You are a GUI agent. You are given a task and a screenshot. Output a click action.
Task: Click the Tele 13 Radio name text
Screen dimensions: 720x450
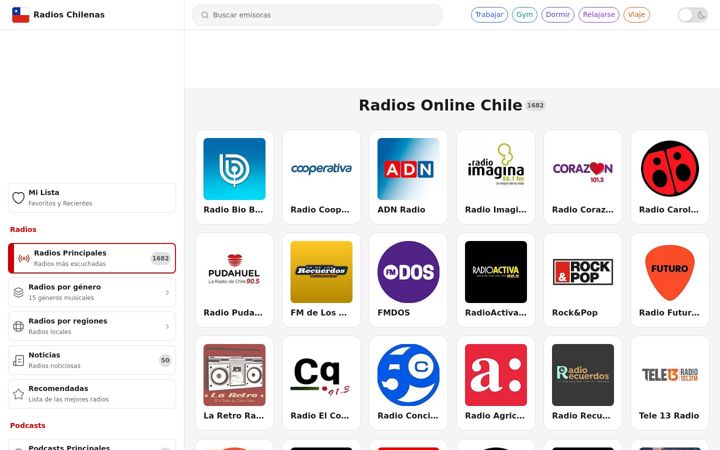click(x=669, y=416)
